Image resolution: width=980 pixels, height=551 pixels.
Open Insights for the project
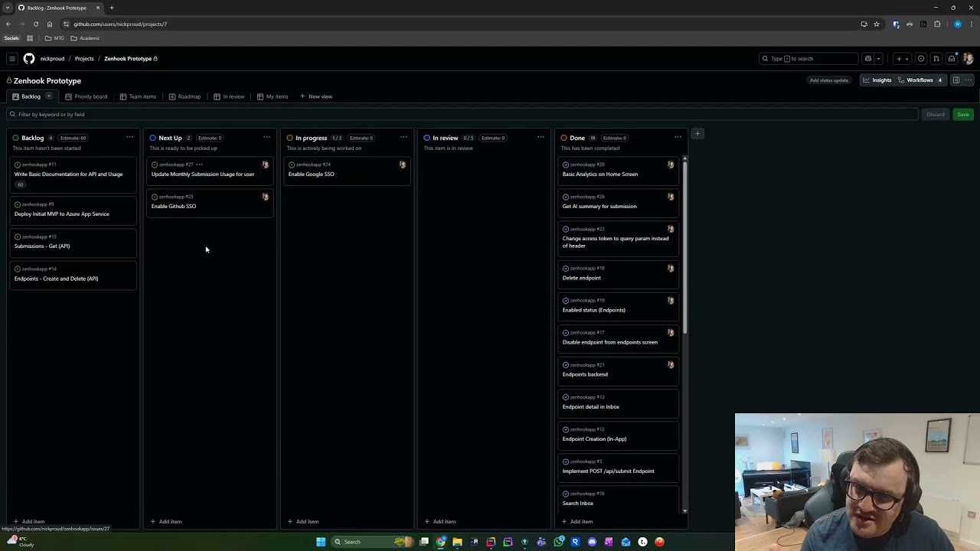(877, 80)
